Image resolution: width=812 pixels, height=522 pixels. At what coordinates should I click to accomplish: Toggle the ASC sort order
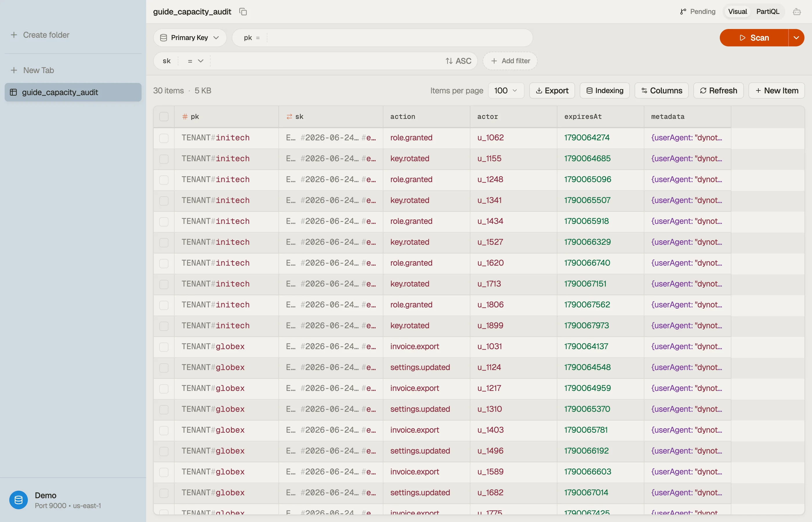[458, 61]
